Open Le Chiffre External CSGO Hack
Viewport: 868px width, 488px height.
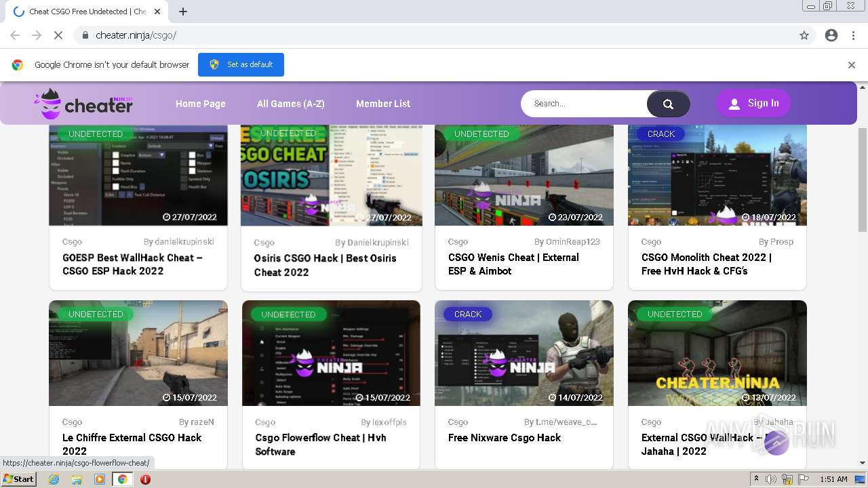pyautogui.click(x=132, y=444)
